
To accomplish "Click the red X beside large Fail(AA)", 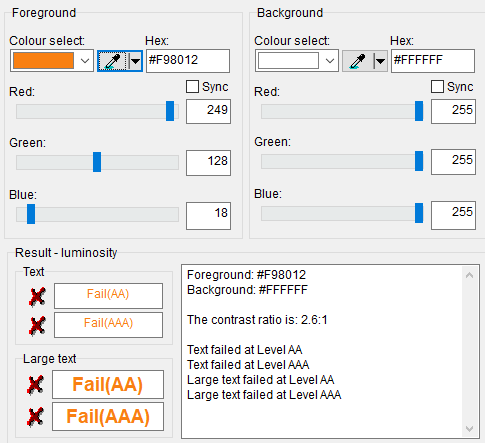I will click(35, 384).
